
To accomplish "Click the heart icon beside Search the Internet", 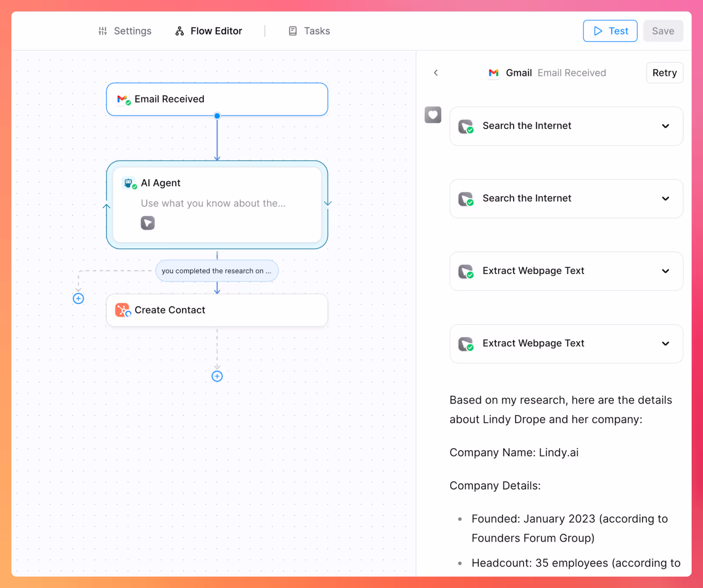I will pyautogui.click(x=433, y=115).
